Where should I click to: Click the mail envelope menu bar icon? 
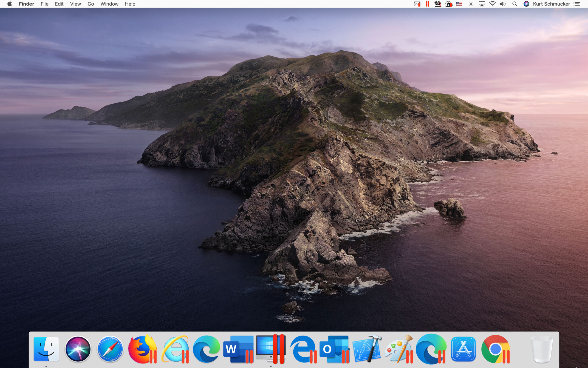417,4
